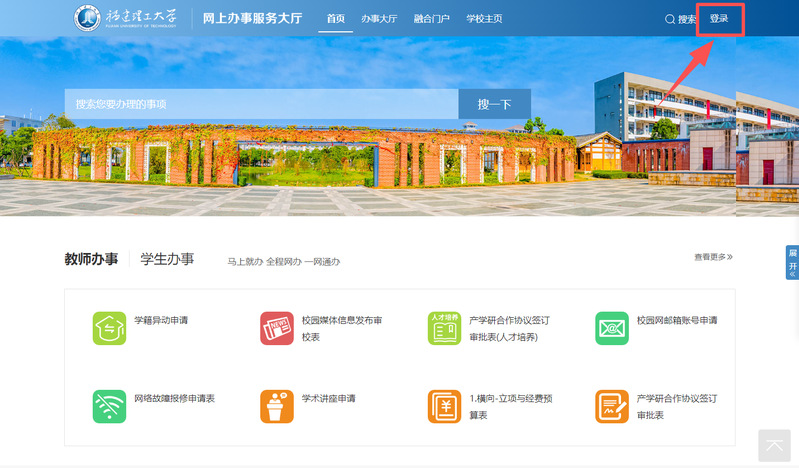Click the magnifier 搜索 icon in header

point(670,19)
